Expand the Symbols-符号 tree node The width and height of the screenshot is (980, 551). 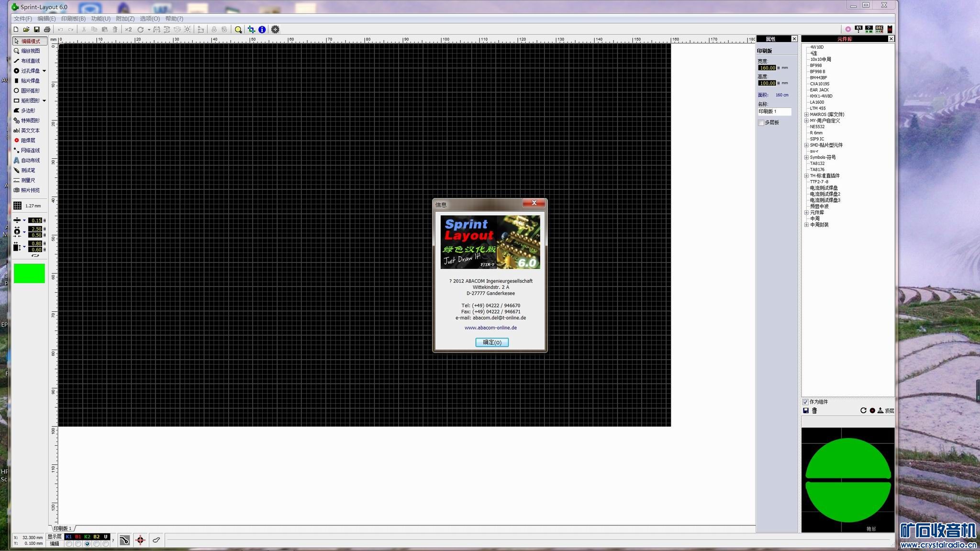(806, 157)
